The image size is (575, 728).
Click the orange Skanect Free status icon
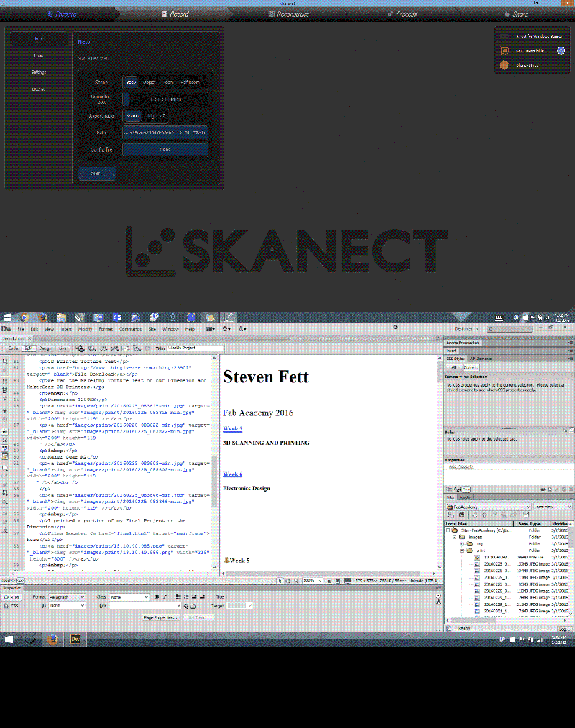504,65
